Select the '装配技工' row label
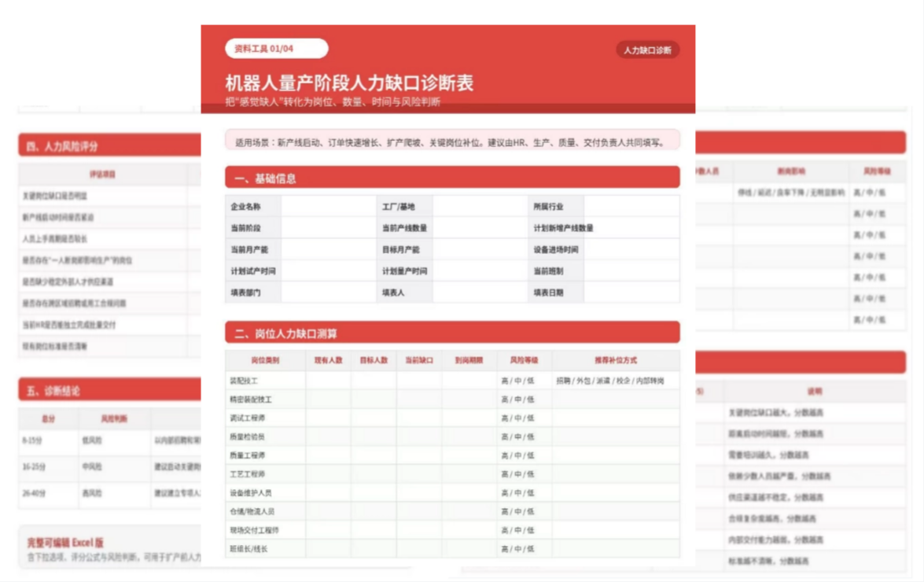Viewport: 924px width, 582px height. (x=244, y=381)
